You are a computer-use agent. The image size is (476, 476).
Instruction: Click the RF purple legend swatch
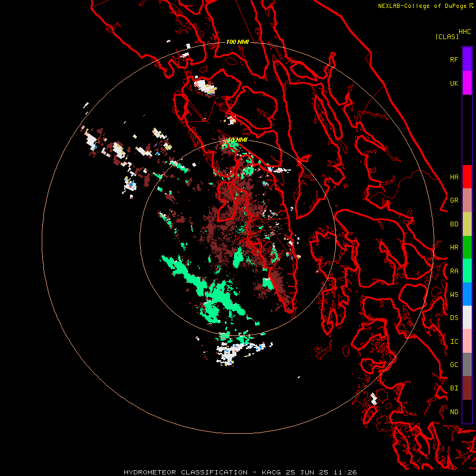[x=467, y=59]
